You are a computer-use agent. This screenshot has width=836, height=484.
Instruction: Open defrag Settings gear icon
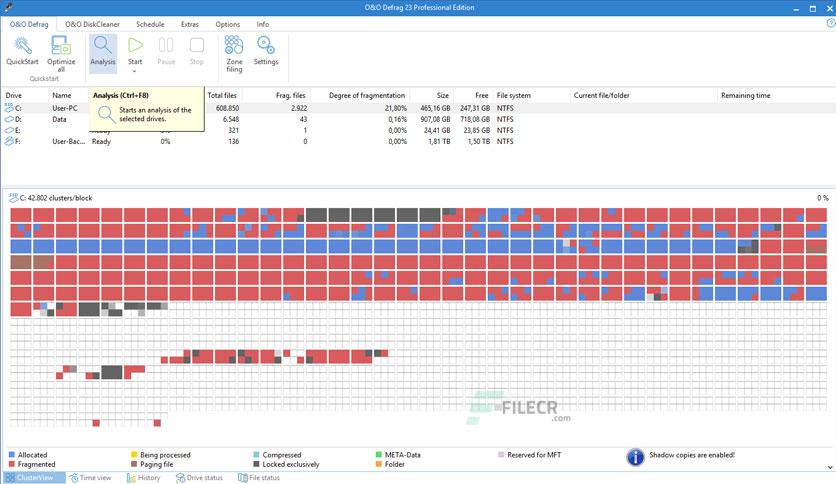(x=266, y=45)
